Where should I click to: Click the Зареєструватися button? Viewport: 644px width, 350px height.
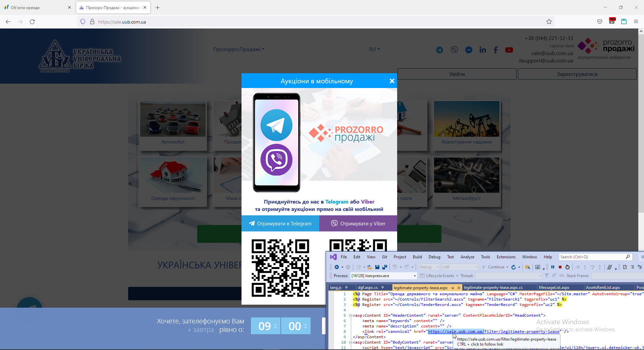tap(577, 74)
